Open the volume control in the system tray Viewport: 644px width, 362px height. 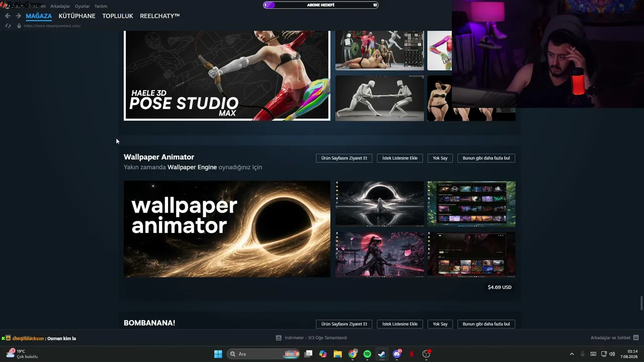click(x=612, y=354)
